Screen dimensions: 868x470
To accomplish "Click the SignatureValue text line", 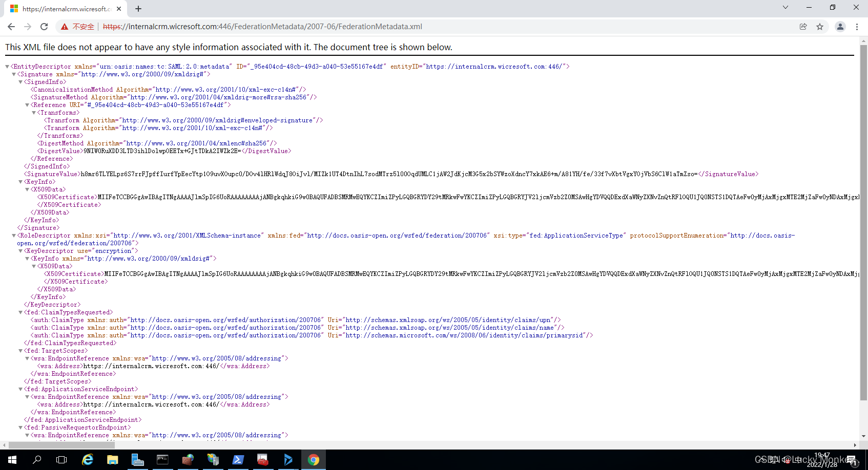I will 391,174.
